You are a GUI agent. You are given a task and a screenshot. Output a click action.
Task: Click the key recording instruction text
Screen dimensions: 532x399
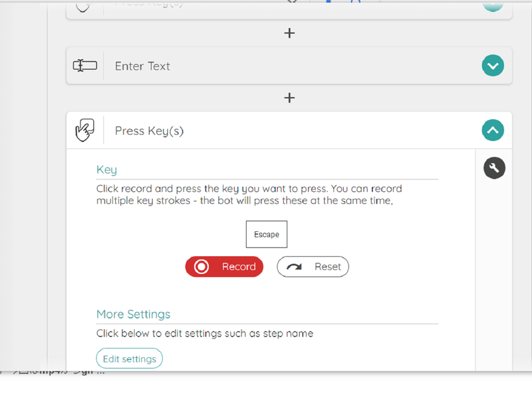[x=249, y=194]
